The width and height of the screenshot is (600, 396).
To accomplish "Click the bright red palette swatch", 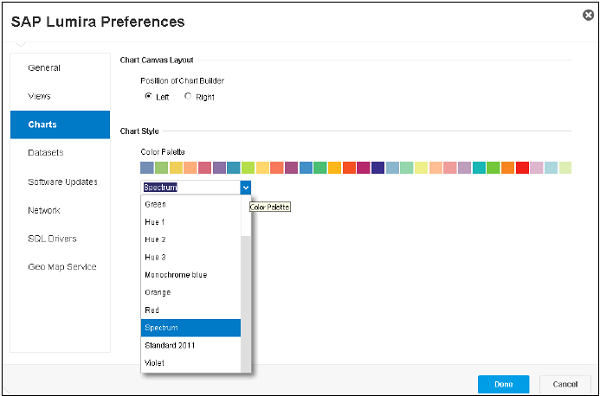I will point(522,168).
